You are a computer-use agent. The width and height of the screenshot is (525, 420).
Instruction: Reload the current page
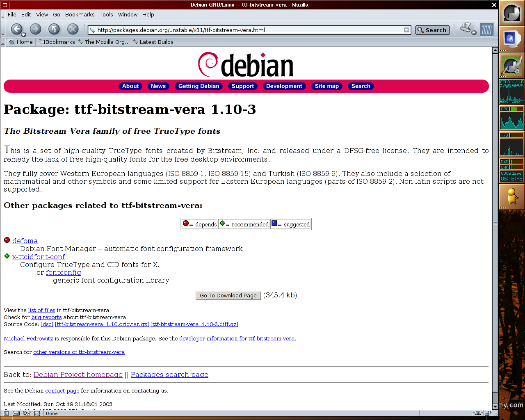[54, 29]
